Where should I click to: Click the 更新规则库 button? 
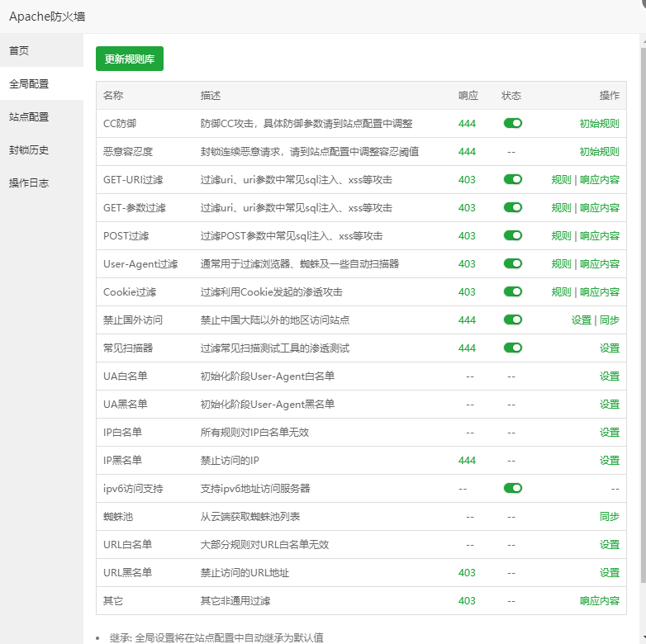pyautogui.click(x=130, y=59)
